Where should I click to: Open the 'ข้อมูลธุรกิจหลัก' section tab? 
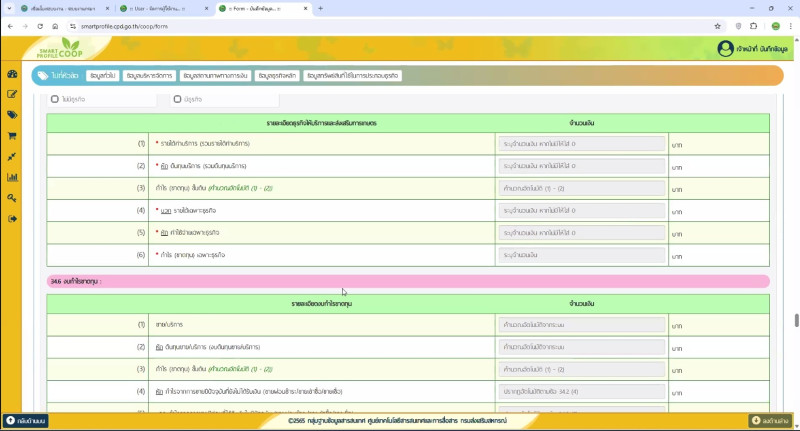(277, 75)
